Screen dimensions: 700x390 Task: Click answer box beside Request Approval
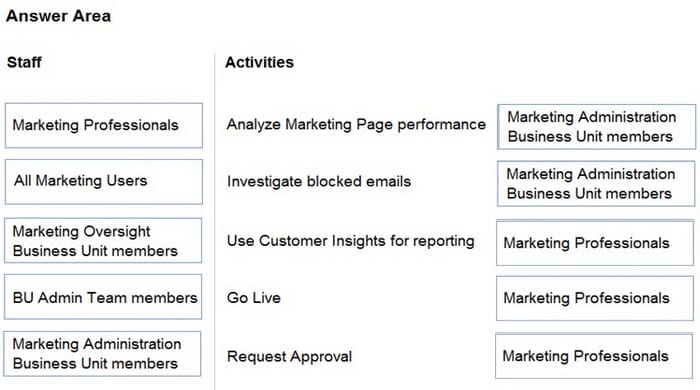tap(594, 356)
